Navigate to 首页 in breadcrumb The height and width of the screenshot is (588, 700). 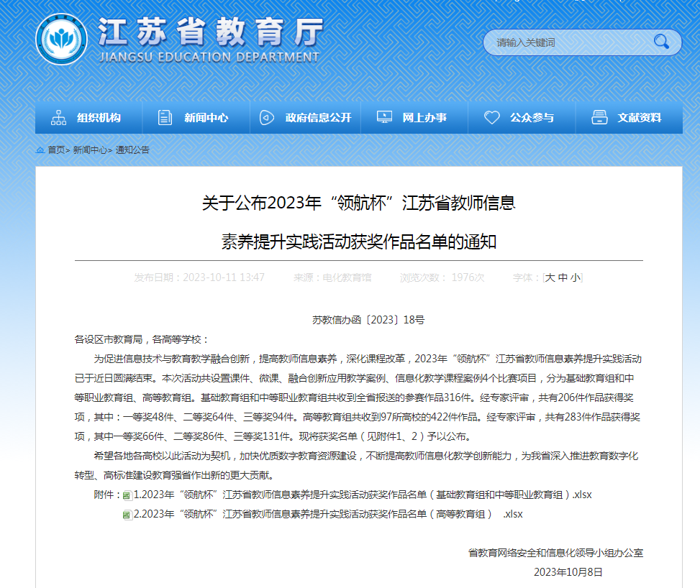point(56,150)
